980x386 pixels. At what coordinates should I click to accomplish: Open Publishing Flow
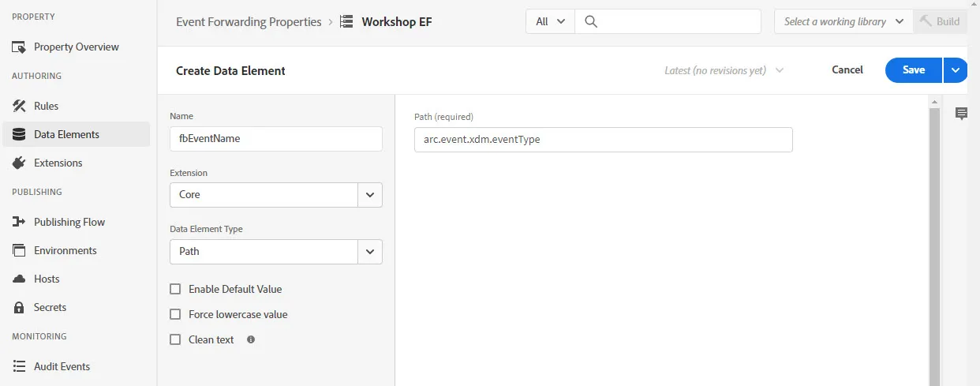tap(69, 222)
